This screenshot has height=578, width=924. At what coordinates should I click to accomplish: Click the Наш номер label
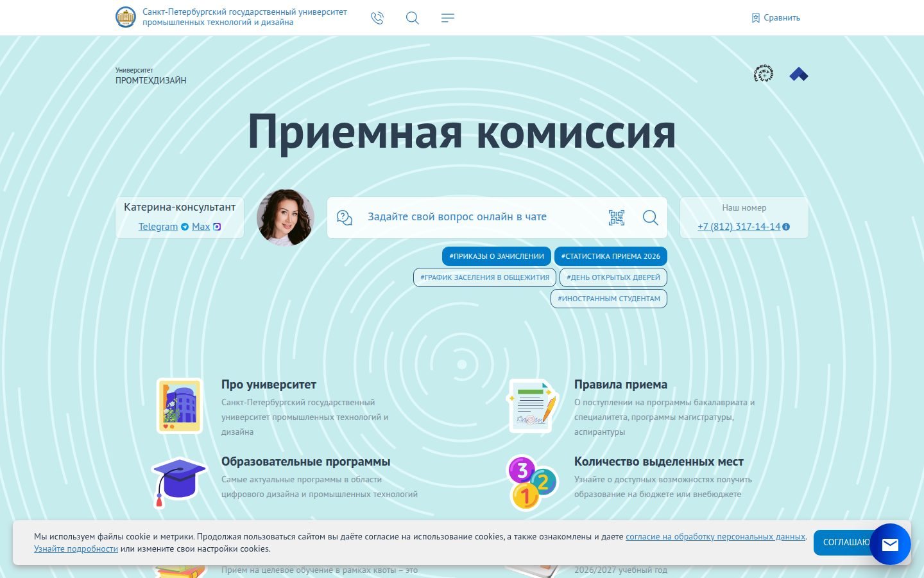[744, 207]
